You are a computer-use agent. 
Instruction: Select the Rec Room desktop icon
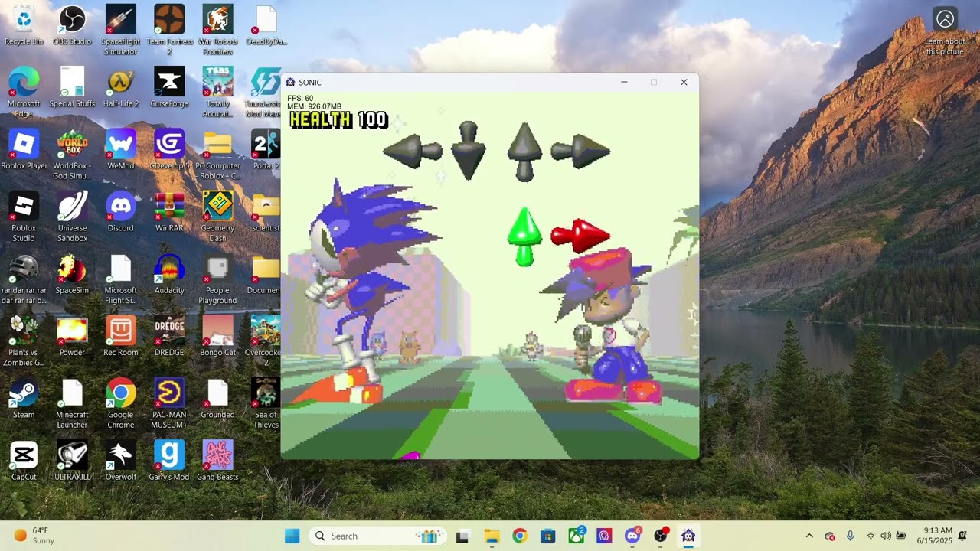pyautogui.click(x=120, y=335)
